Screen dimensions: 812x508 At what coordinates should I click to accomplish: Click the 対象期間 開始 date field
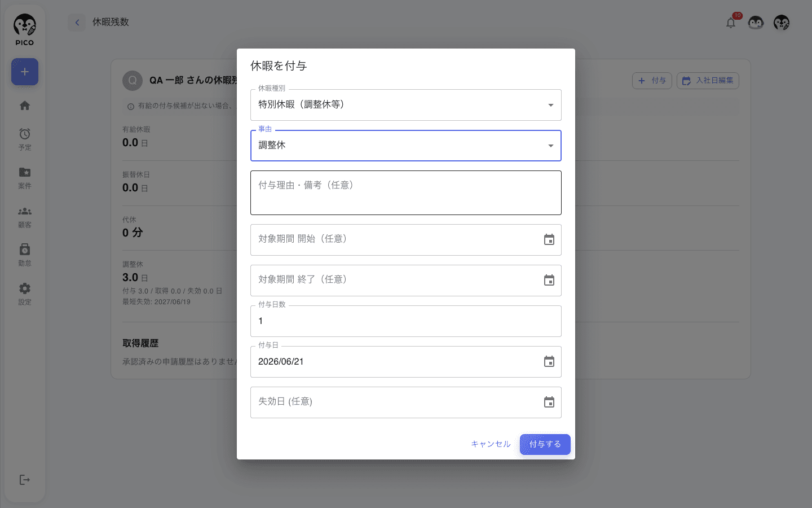pyautogui.click(x=406, y=240)
